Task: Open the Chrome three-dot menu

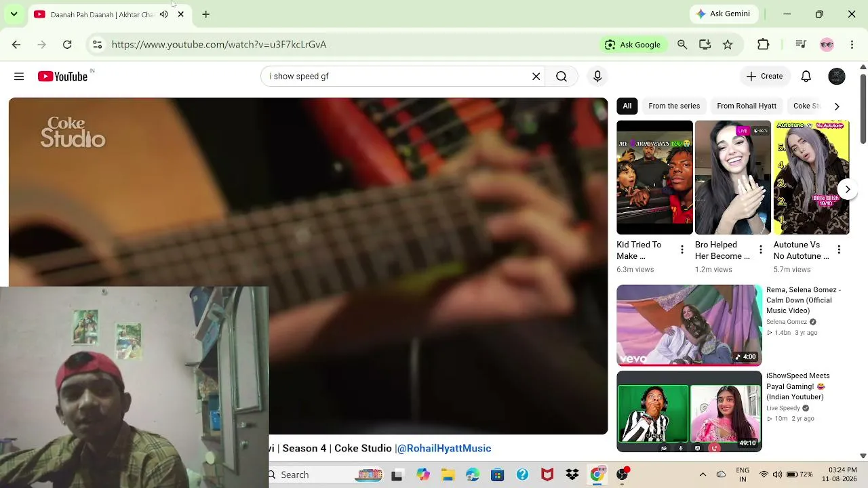Action: (852, 45)
